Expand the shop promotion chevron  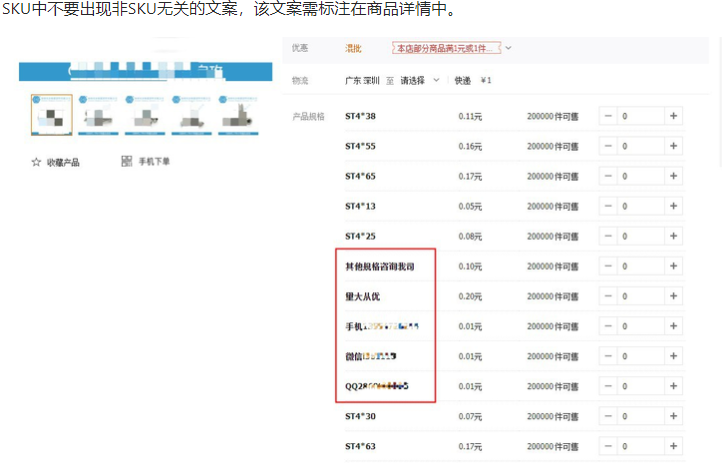point(508,48)
